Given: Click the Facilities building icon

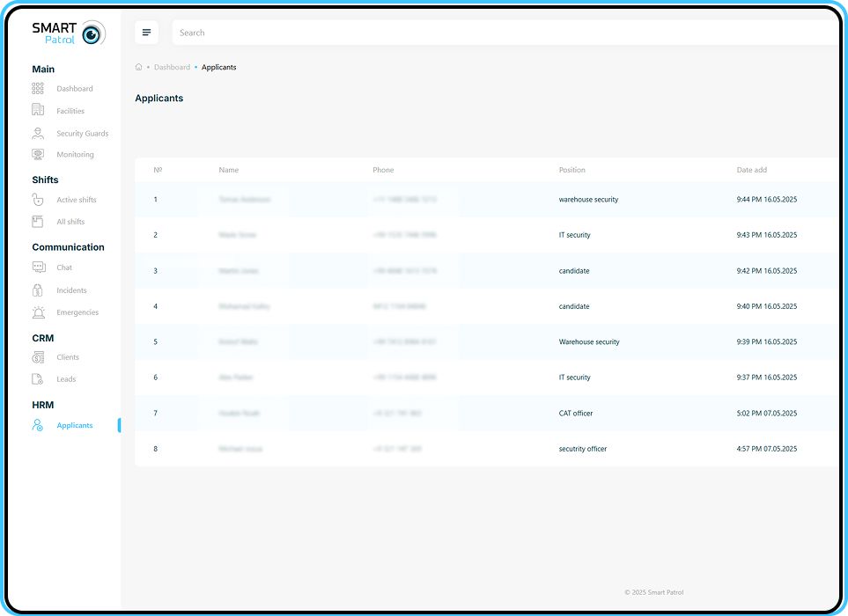Looking at the screenshot, I should (38, 111).
